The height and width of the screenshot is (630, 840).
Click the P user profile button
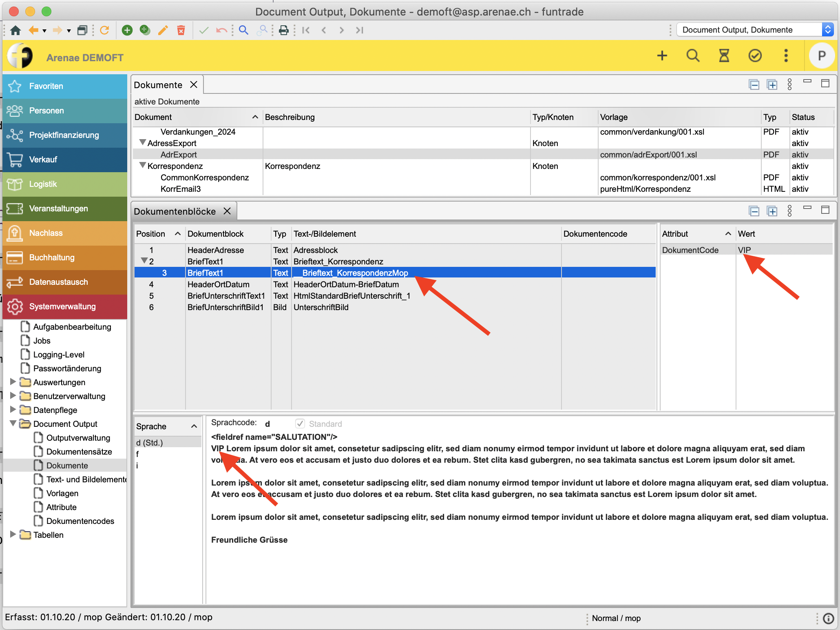(821, 56)
